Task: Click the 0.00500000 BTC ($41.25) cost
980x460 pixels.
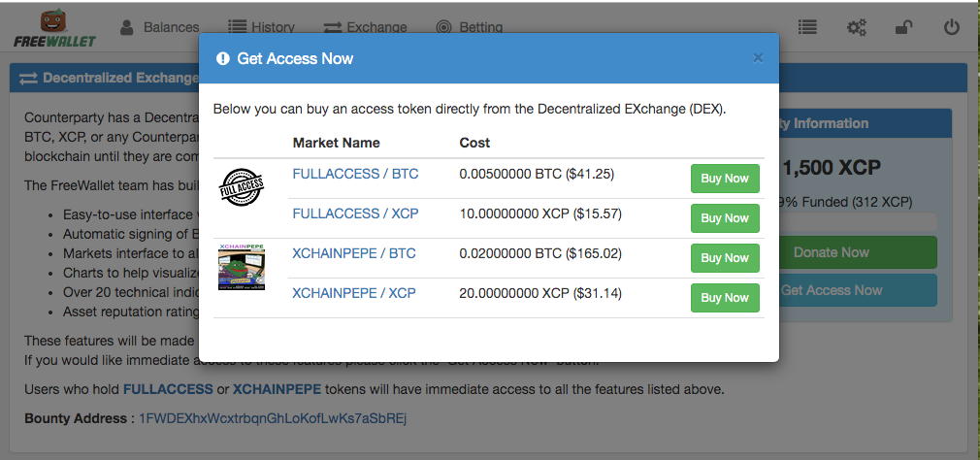Action: tap(537, 174)
